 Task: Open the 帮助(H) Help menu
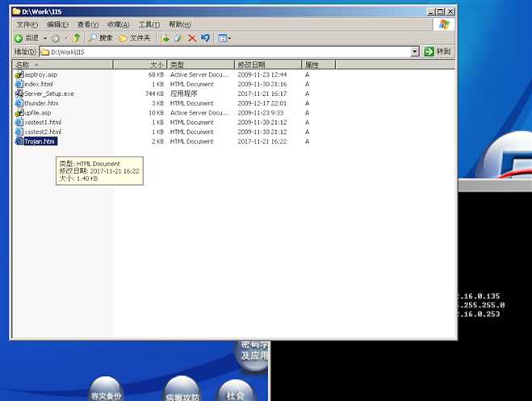pyautogui.click(x=179, y=24)
